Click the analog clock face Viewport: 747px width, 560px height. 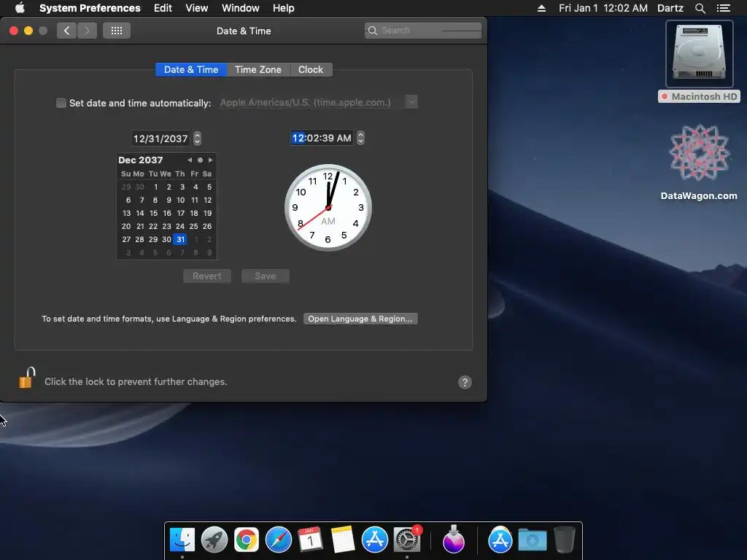pyautogui.click(x=328, y=208)
